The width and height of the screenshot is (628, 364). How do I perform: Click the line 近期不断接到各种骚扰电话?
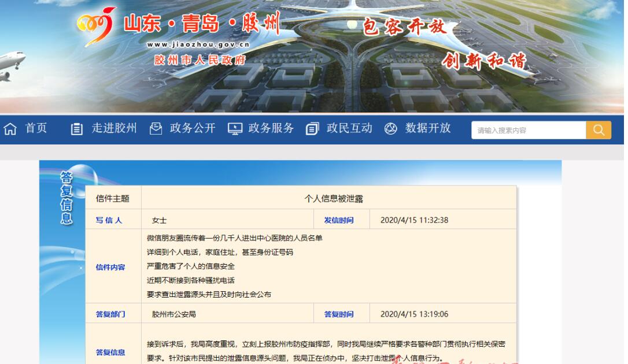(191, 280)
